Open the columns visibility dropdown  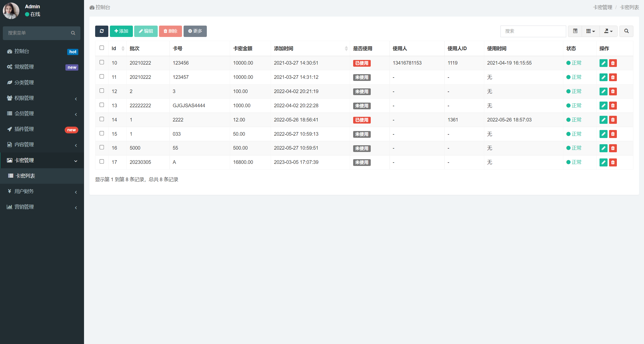tap(590, 31)
